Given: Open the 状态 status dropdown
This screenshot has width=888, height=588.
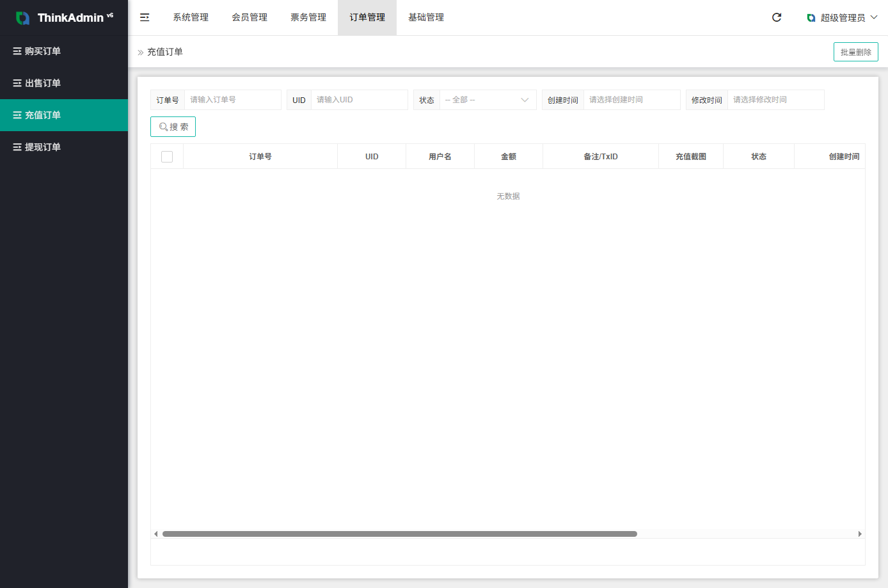Looking at the screenshot, I should 488,100.
